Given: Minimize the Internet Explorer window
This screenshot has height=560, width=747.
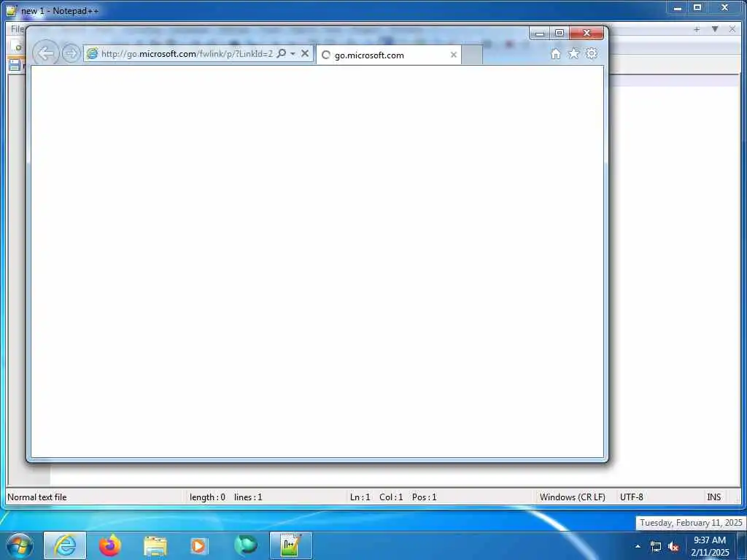Looking at the screenshot, I should coord(539,33).
